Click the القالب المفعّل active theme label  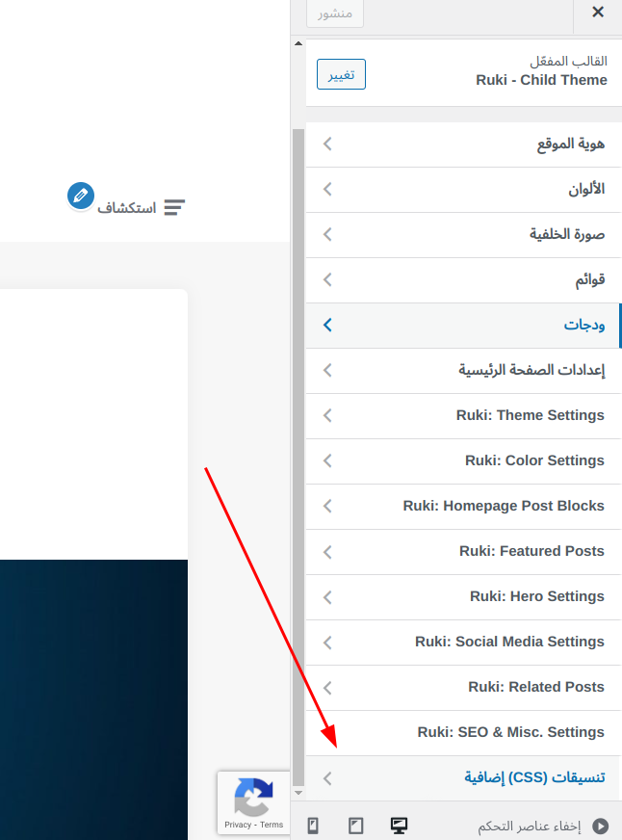[568, 61]
